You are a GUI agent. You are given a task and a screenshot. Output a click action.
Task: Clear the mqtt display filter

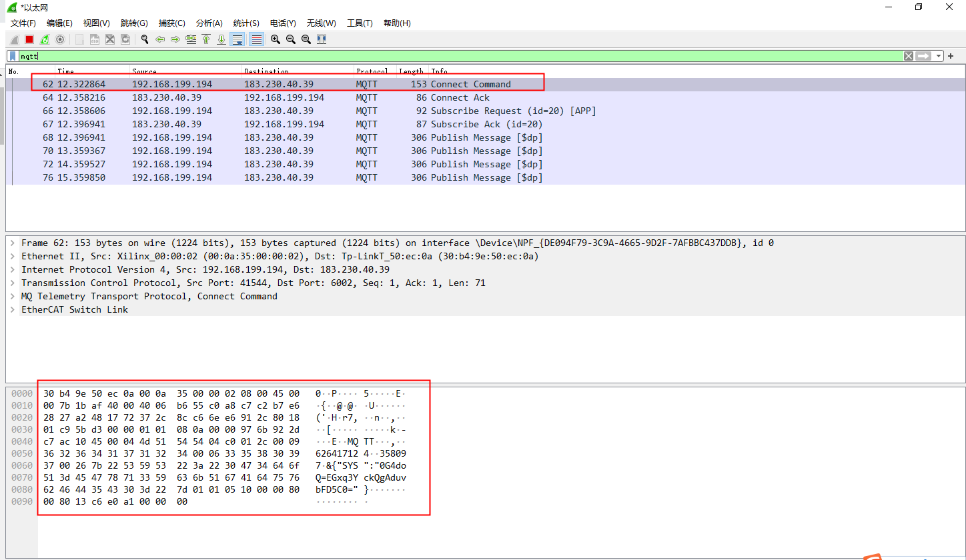point(909,56)
